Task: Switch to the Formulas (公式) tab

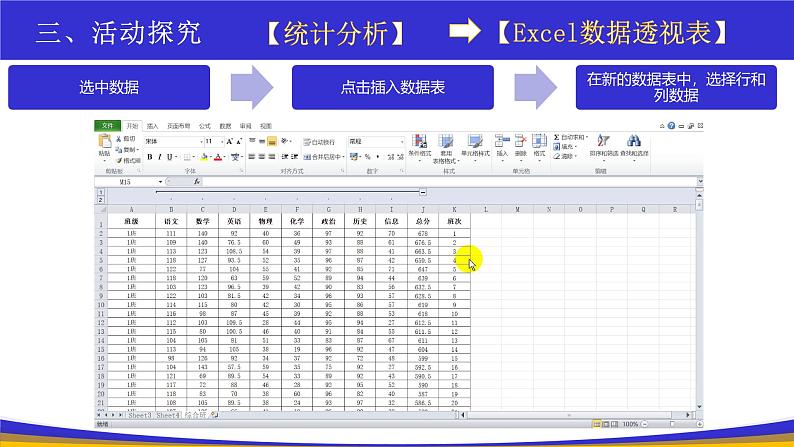Action: 205,126
